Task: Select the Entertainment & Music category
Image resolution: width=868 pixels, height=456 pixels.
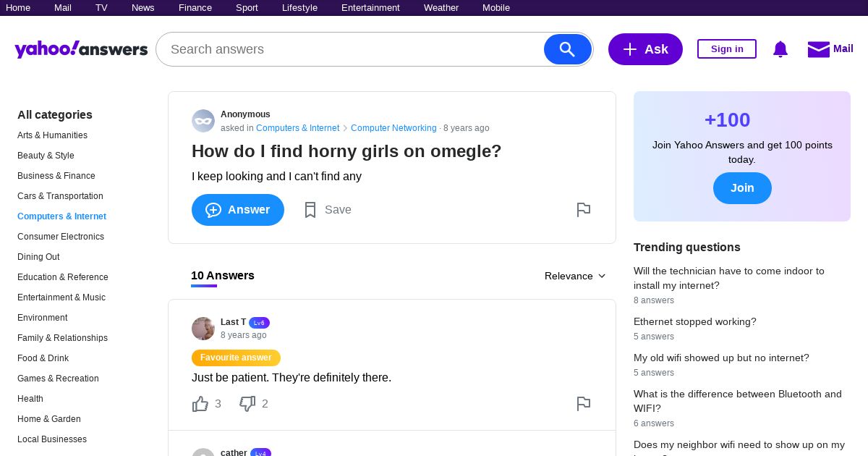Action: click(61, 297)
